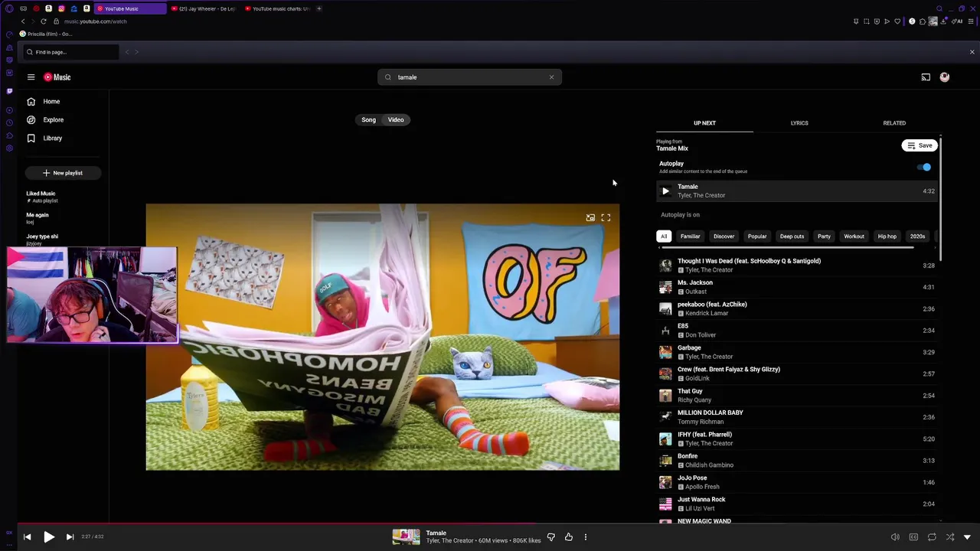Viewport: 980px width, 551px height.
Task: Toggle closed captions in player bar
Action: [913, 537]
